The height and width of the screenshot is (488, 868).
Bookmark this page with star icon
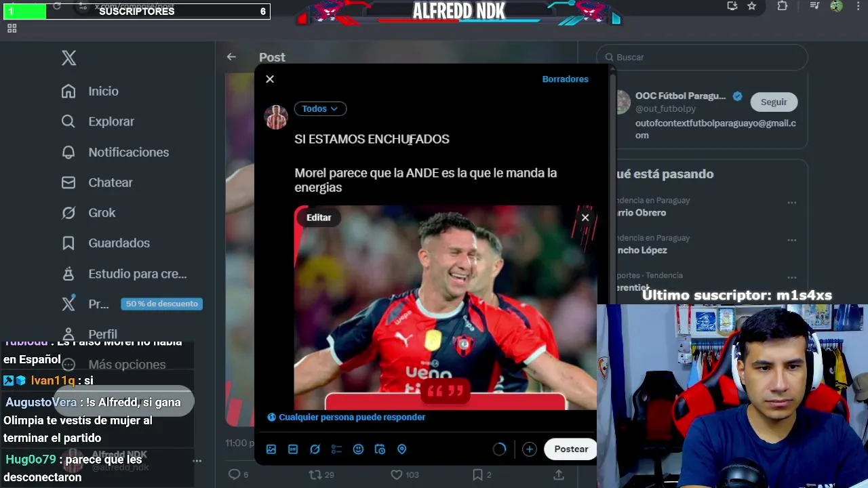751,6
